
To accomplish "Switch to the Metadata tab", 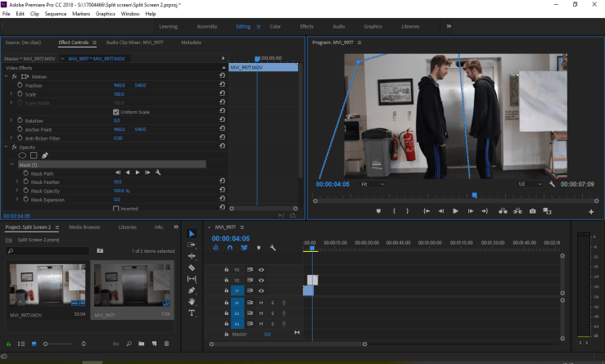I will click(192, 43).
